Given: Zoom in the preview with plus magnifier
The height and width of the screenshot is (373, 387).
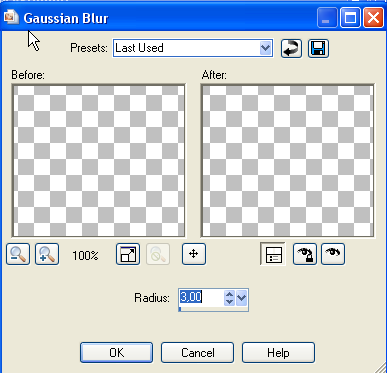Looking at the screenshot, I should click(x=47, y=254).
